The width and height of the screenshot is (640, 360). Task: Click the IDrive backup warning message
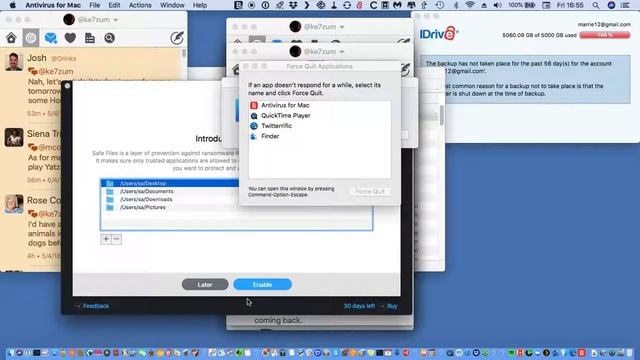point(525,79)
